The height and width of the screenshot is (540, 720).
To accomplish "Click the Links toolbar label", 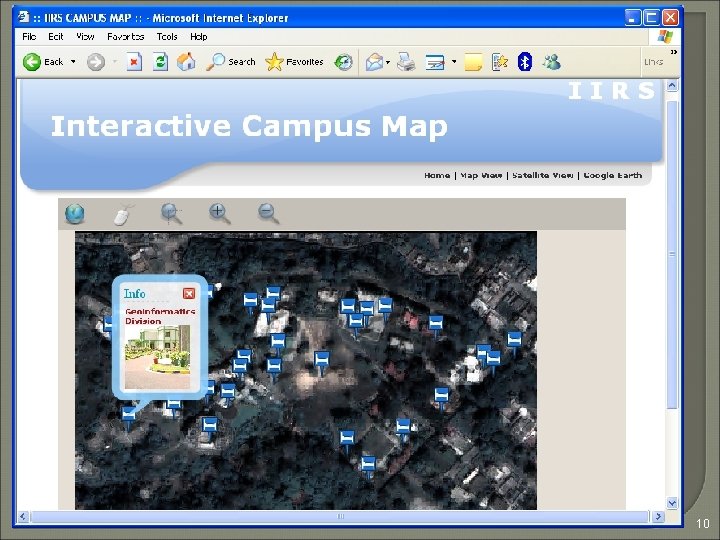I will (x=653, y=62).
